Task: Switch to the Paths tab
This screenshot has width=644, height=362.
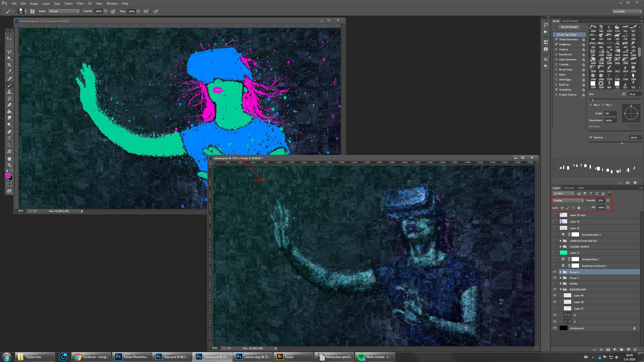Action: pos(581,188)
